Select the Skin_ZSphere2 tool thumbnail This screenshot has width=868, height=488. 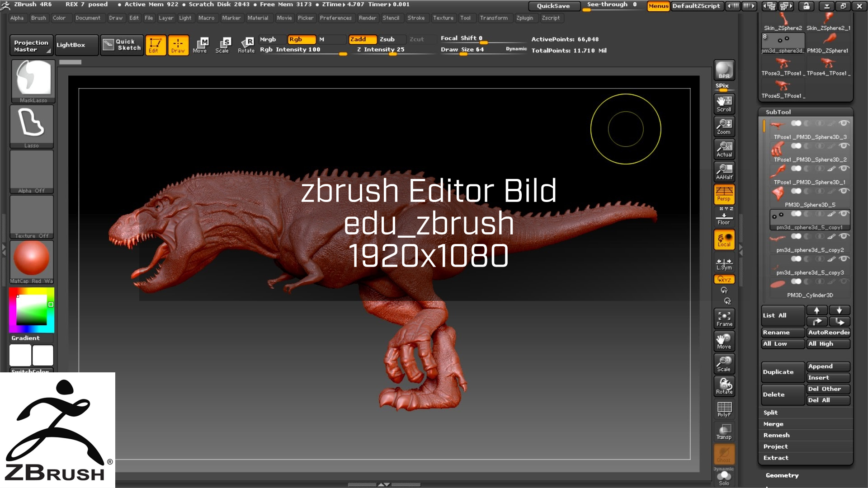tap(783, 22)
